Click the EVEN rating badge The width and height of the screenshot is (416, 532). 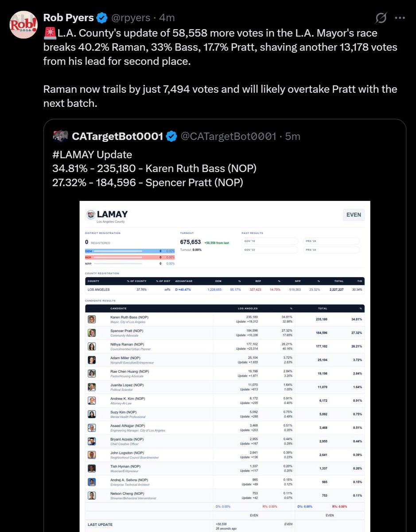tap(354, 215)
